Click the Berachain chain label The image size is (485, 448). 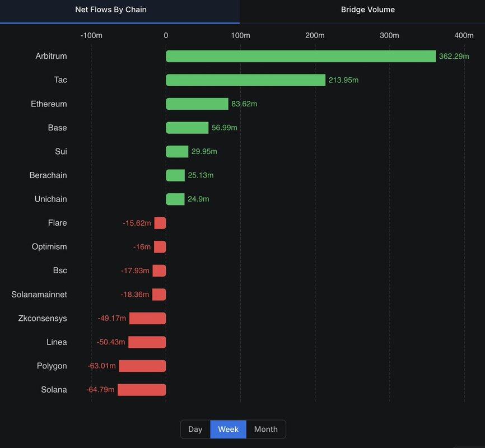pos(48,175)
